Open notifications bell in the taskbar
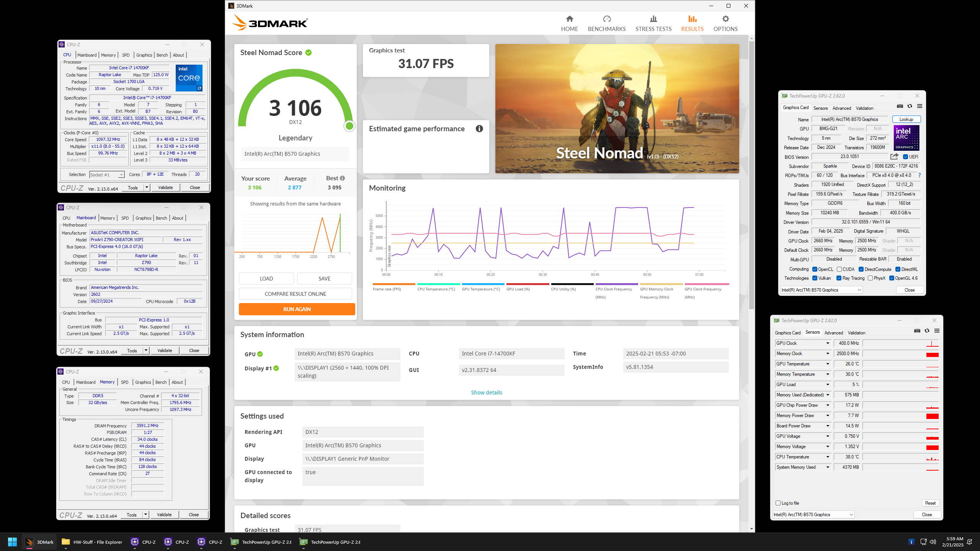980x551 pixels. click(970, 542)
